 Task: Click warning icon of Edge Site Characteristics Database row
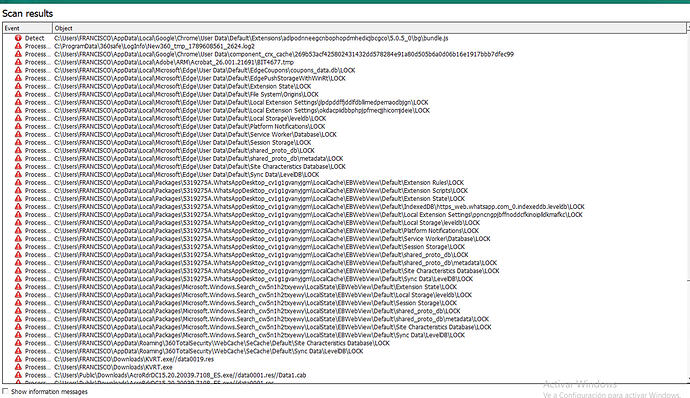18,166
